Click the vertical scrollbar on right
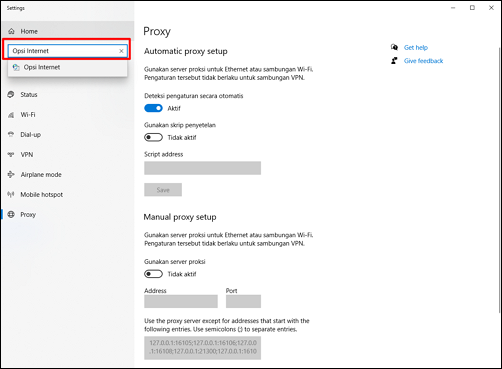502x369 pixels. [500, 180]
